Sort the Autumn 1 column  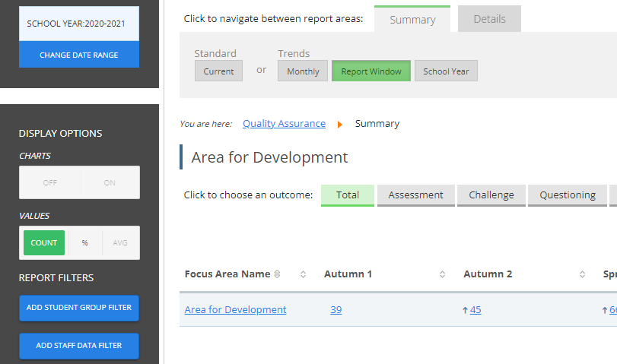click(442, 274)
